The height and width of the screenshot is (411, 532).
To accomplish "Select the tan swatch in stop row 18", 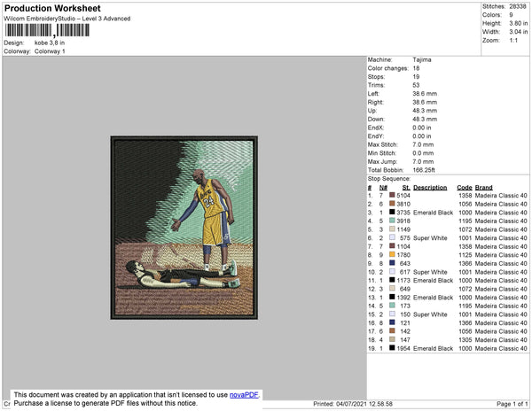I will click(392, 339).
